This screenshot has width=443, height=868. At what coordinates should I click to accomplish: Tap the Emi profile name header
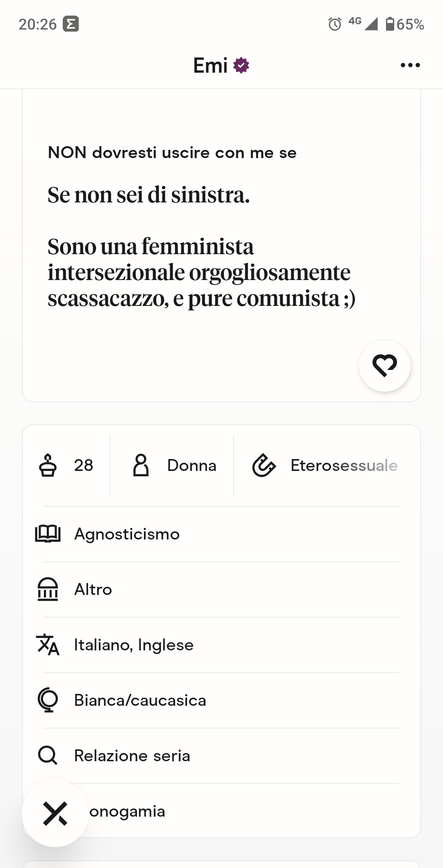pos(210,65)
